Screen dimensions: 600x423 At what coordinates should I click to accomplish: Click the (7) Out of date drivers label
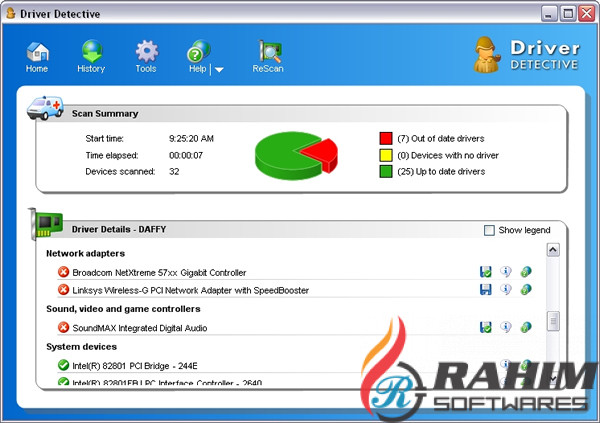click(441, 139)
